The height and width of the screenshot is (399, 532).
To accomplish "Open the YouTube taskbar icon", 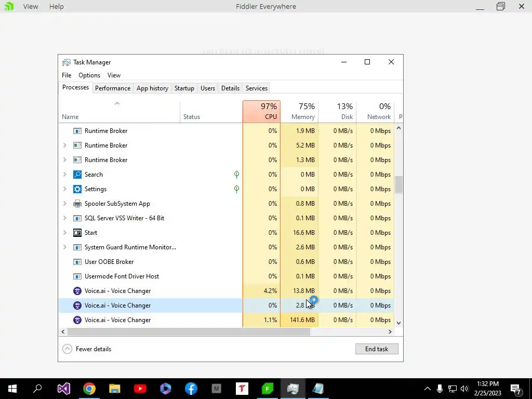I will coord(140,389).
